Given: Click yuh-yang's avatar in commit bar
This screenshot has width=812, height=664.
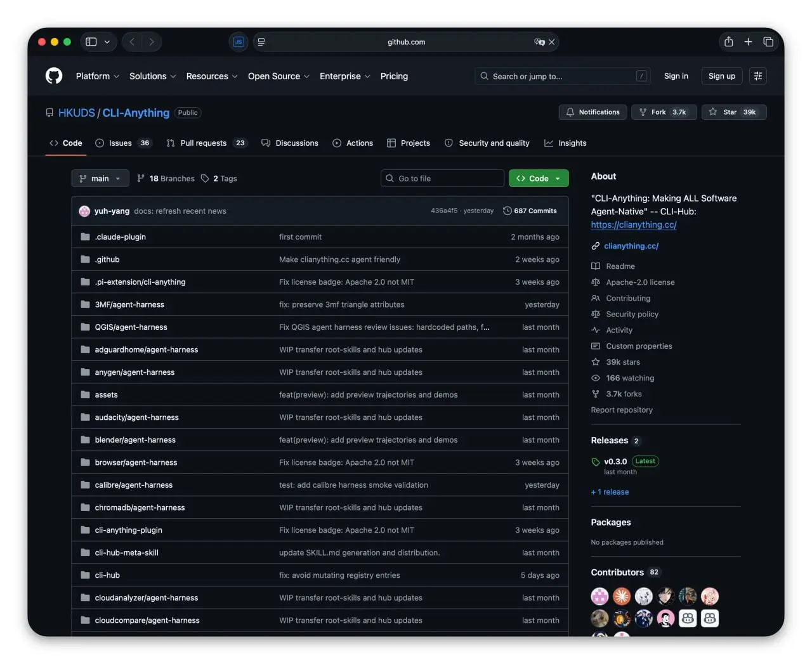Looking at the screenshot, I should coord(84,211).
